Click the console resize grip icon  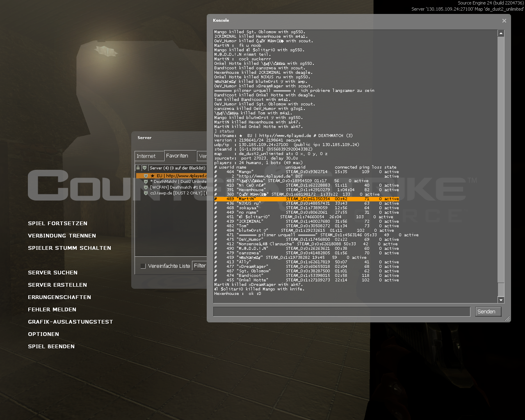tap(507, 319)
